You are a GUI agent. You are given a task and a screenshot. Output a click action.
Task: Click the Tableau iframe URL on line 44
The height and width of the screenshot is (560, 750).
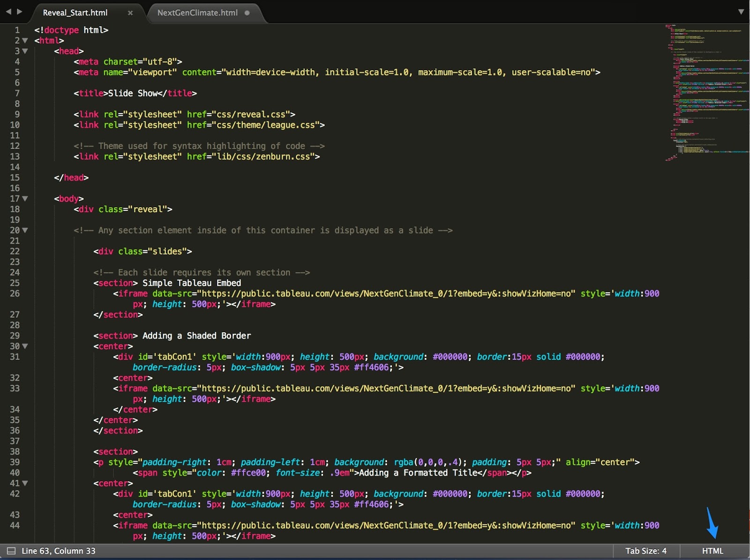(x=387, y=526)
